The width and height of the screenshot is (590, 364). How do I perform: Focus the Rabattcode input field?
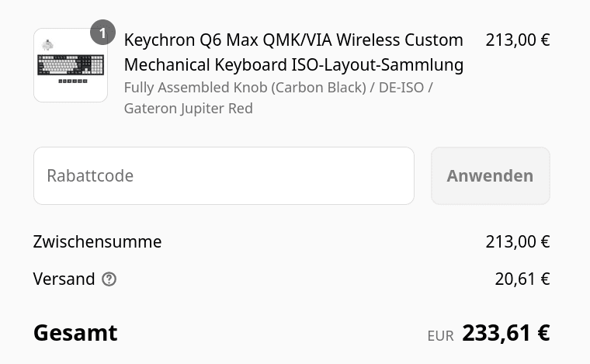(224, 175)
